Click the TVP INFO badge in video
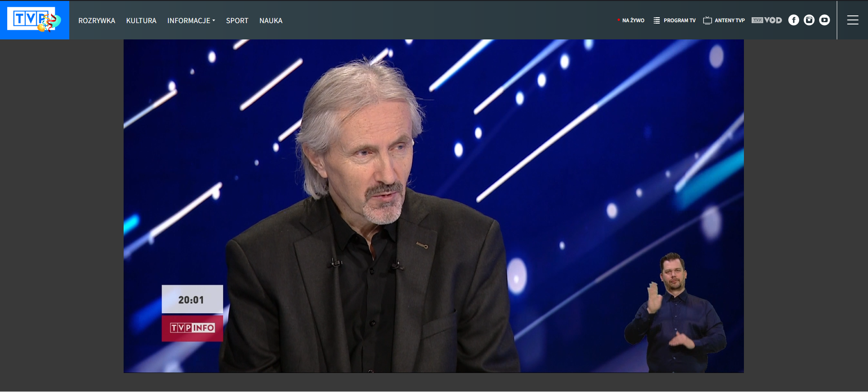 tap(192, 328)
